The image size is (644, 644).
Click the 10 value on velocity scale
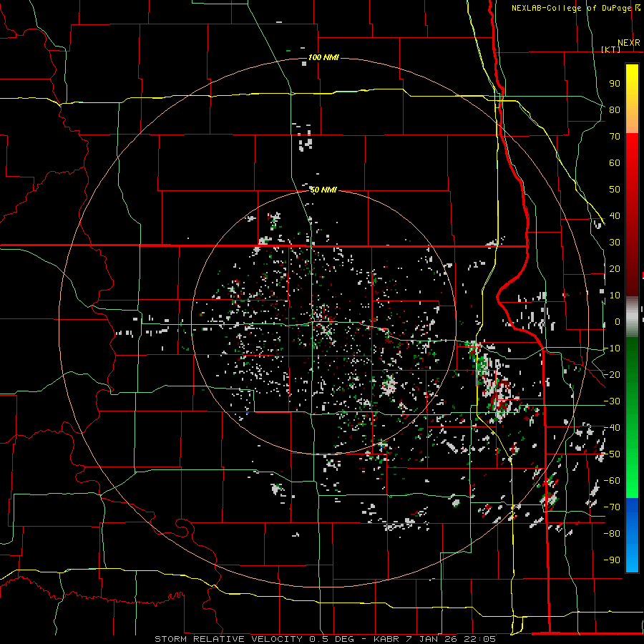click(x=615, y=296)
